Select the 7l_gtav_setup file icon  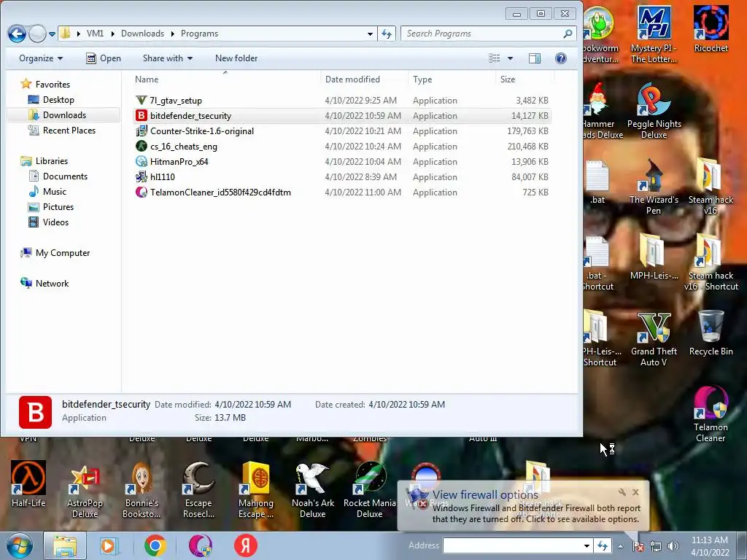[141, 101]
